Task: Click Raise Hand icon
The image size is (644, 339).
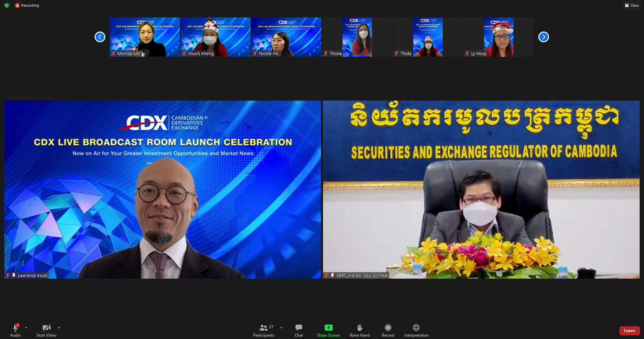Action: [360, 328]
